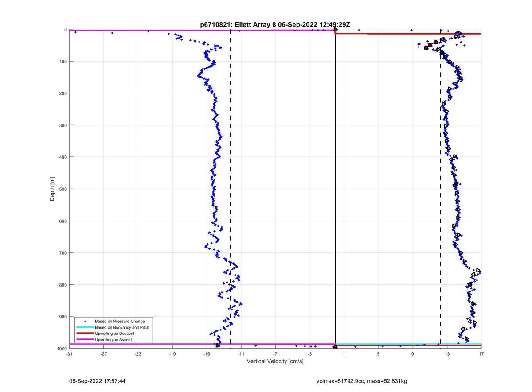The image size is (532, 392).
Task: Click depth tick label '1000'
Action: (x=62, y=349)
